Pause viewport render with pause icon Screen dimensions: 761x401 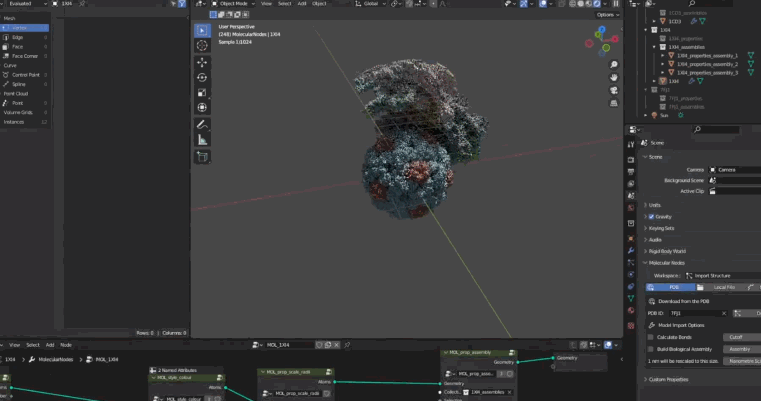pos(615,4)
